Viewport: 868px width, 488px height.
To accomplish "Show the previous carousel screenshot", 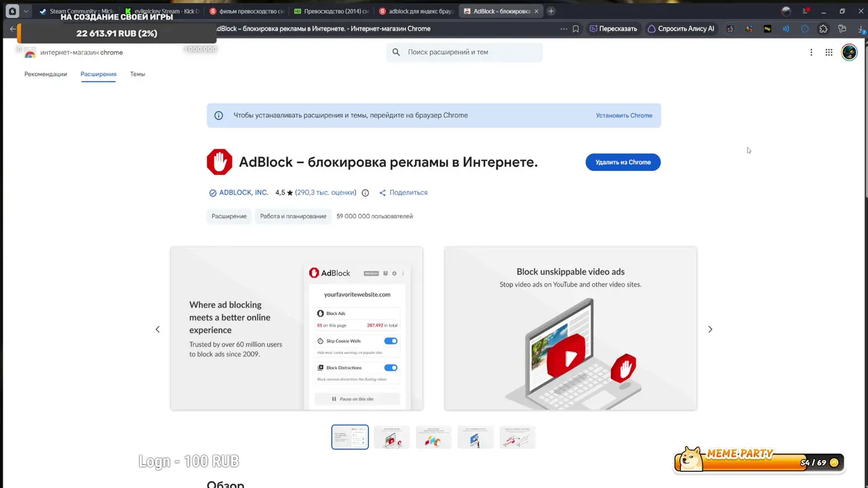I will (x=157, y=329).
